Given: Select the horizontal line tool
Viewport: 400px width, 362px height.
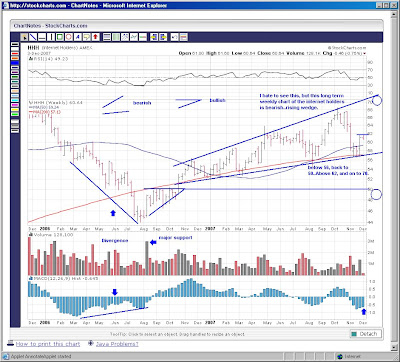Looking at the screenshot, I should (42, 37).
